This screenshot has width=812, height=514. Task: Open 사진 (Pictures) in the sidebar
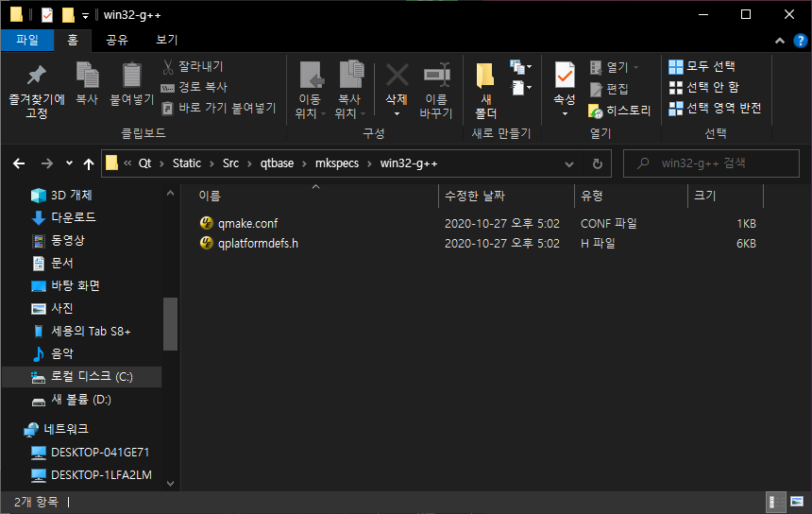(52, 309)
